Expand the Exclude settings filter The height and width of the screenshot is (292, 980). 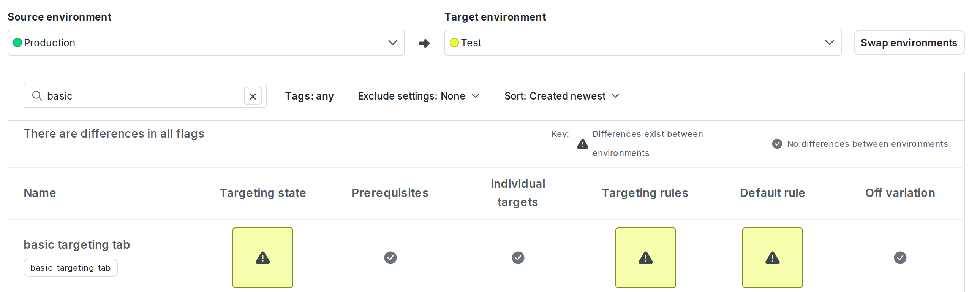click(x=418, y=96)
